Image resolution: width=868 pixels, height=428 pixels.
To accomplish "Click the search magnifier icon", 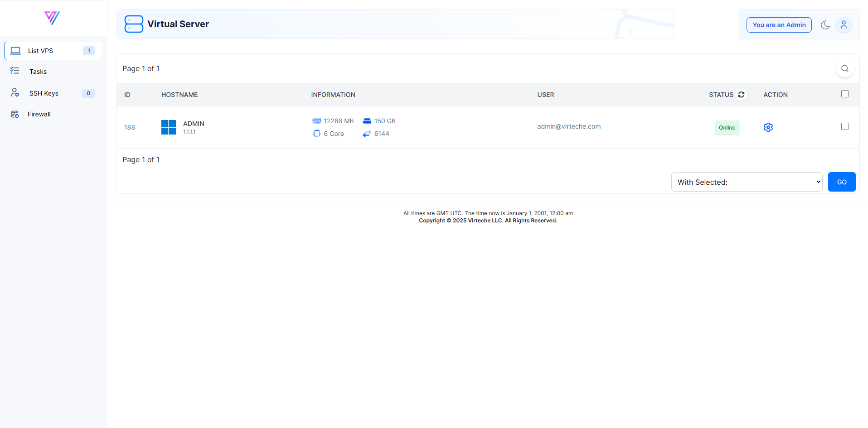I will 844,69.
